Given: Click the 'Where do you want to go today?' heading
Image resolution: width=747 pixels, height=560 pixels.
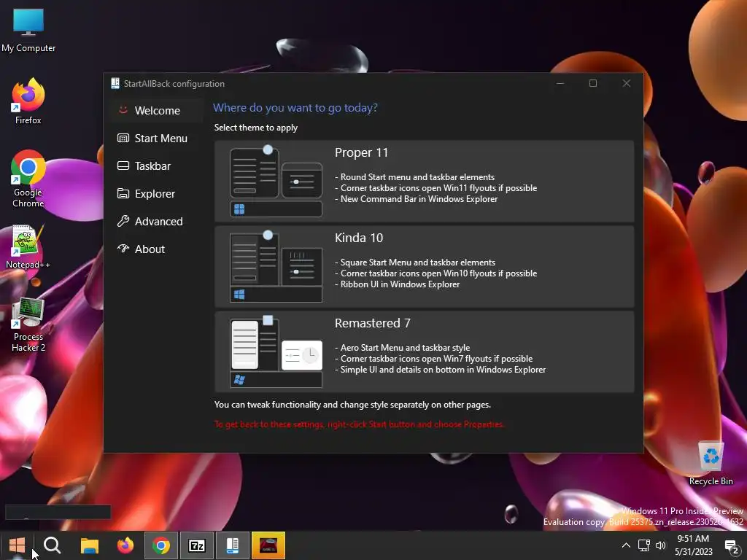Looking at the screenshot, I should 295,108.
